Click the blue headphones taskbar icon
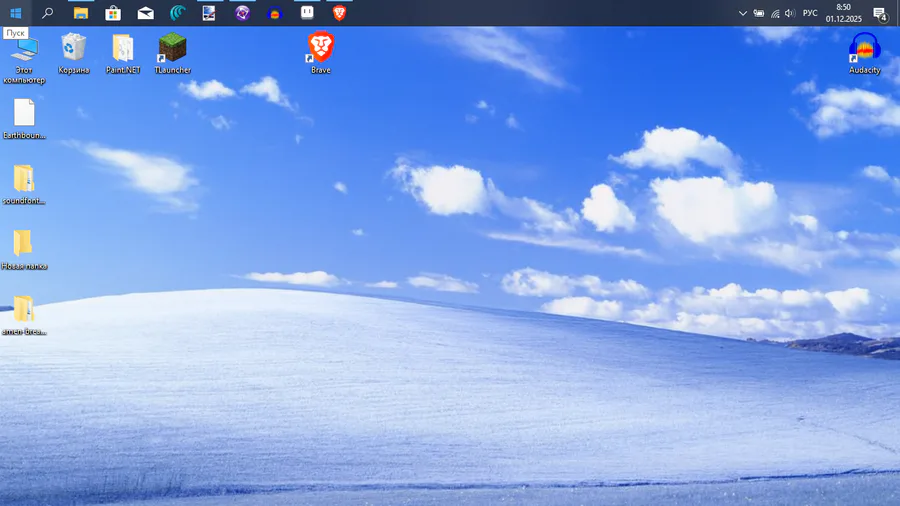 [274, 13]
